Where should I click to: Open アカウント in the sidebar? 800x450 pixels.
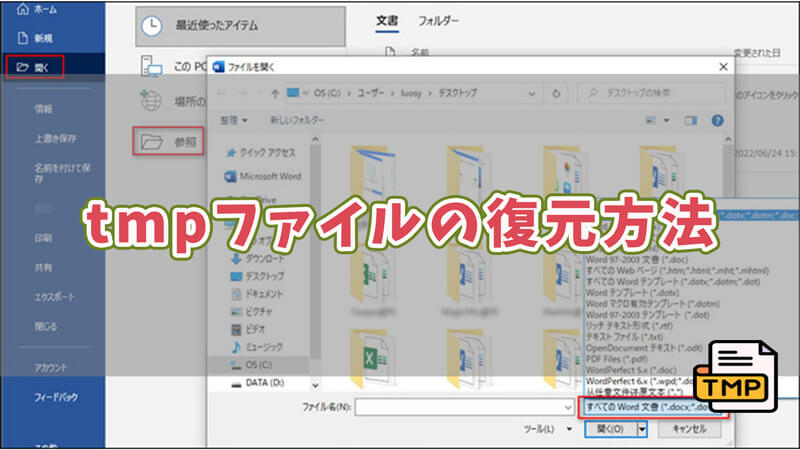[x=51, y=367]
